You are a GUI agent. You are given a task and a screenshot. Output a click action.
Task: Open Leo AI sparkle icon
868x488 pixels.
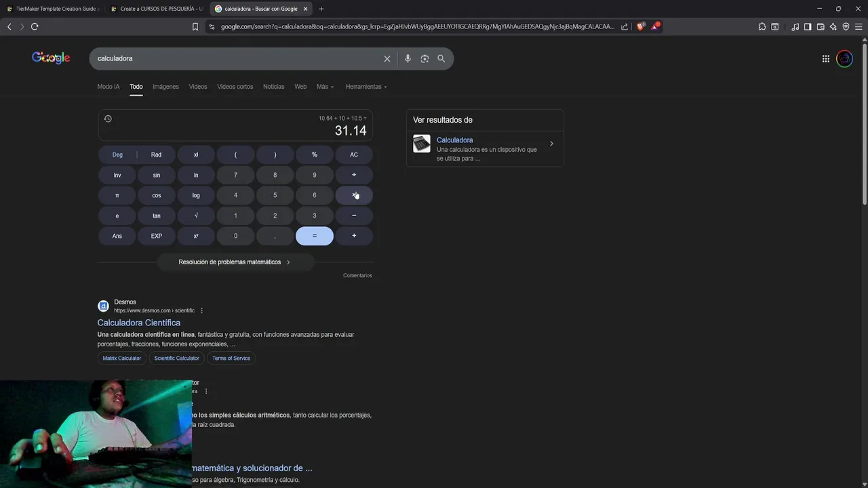pyautogui.click(x=833, y=26)
